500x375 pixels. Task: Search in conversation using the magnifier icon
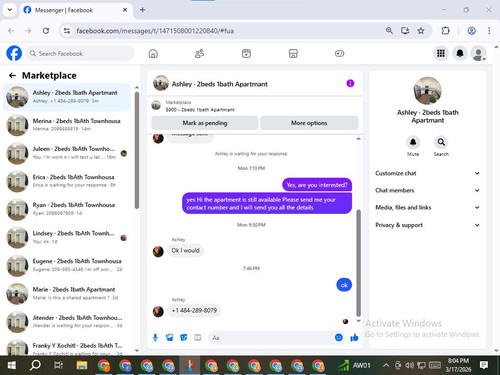(441, 142)
